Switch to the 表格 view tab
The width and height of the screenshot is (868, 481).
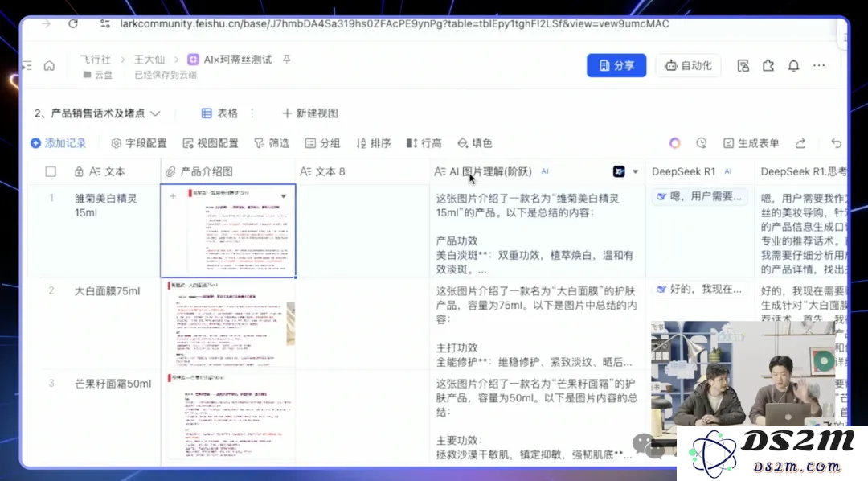point(219,113)
